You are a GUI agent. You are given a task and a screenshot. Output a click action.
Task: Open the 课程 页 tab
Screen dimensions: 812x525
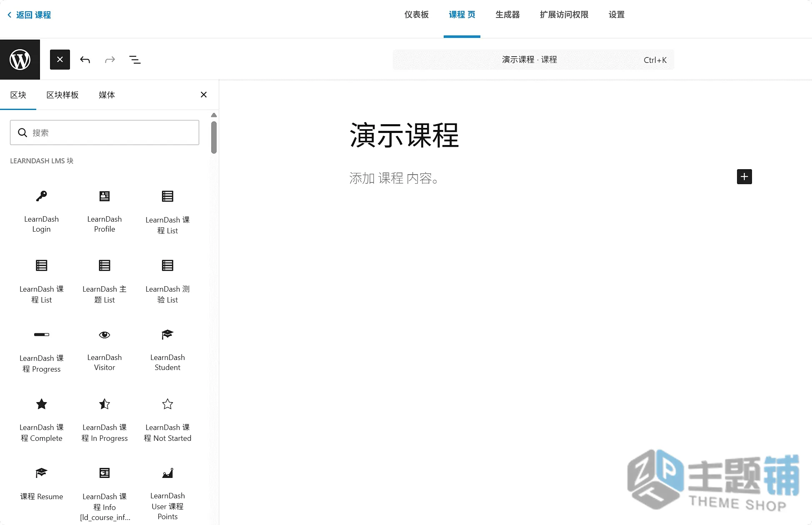462,15
